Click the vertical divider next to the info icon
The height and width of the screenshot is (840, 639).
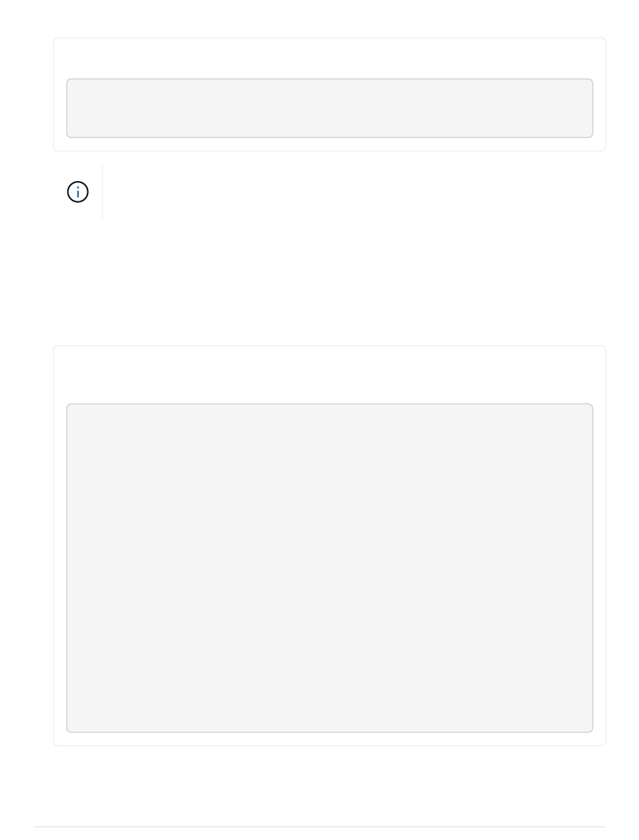click(102, 192)
